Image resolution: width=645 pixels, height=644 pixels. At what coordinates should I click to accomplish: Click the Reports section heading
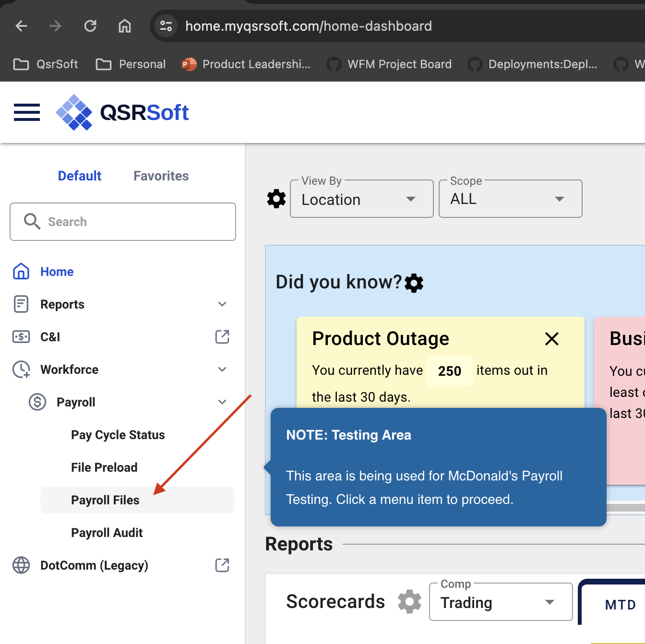[x=299, y=544]
